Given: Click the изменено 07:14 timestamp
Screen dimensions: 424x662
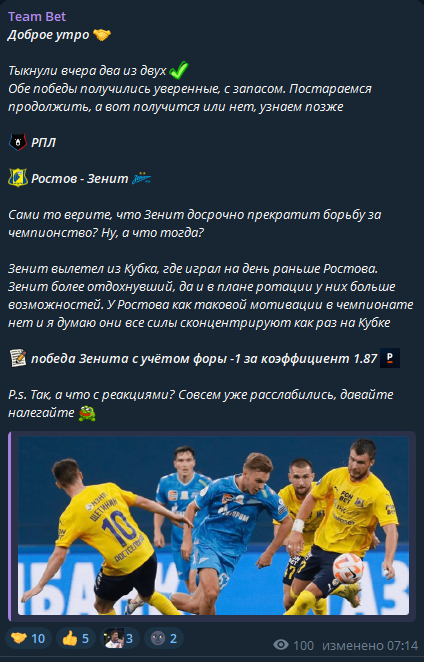Looking at the screenshot, I should click(370, 646).
